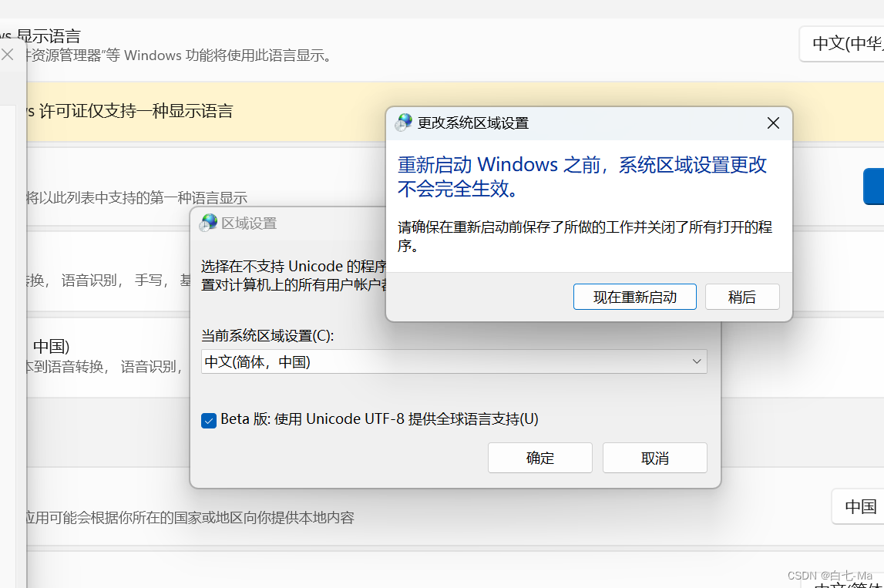Screen dimensions: 884x588
Task: Open the 当前系统区域设置 dropdown
Action: (454, 361)
